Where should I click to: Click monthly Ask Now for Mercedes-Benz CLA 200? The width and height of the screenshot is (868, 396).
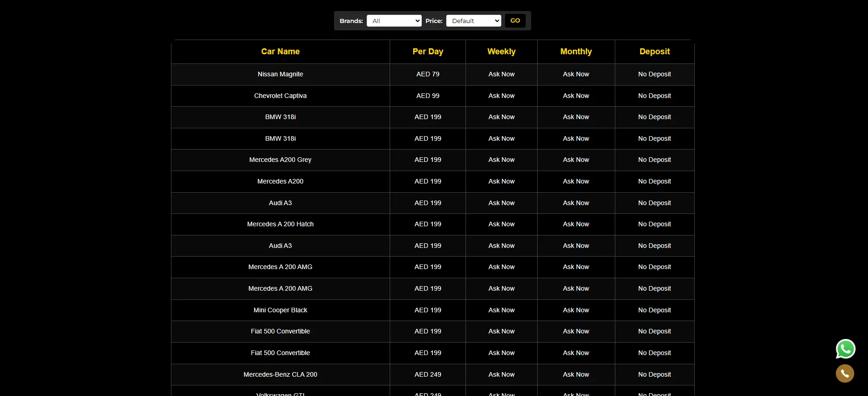coord(576,374)
